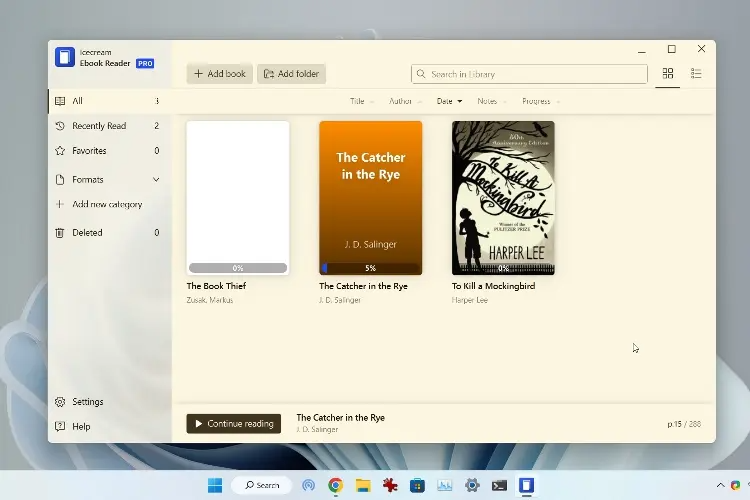Click the PRO badge
Image resolution: width=750 pixels, height=500 pixels.
(x=145, y=63)
